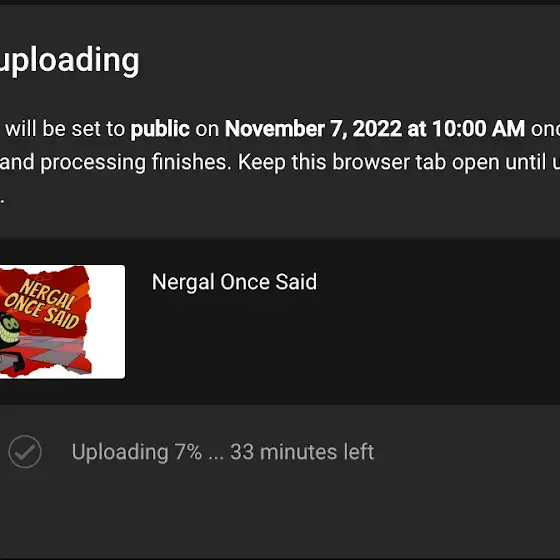The image size is (560, 560).
Task: Click the grinning green character in thumbnail
Action: click(x=9, y=330)
